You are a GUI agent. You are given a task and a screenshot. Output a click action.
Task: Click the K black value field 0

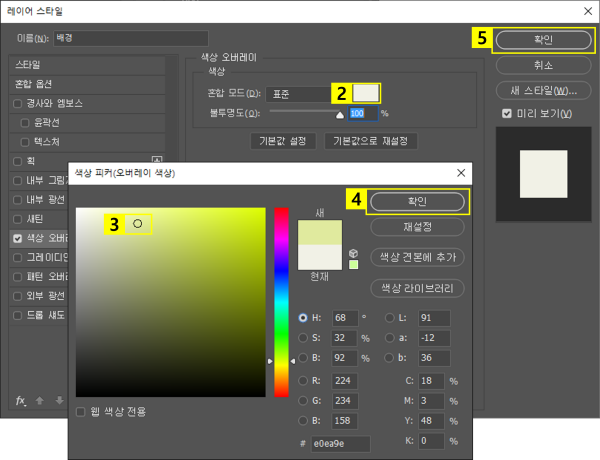[x=431, y=440]
